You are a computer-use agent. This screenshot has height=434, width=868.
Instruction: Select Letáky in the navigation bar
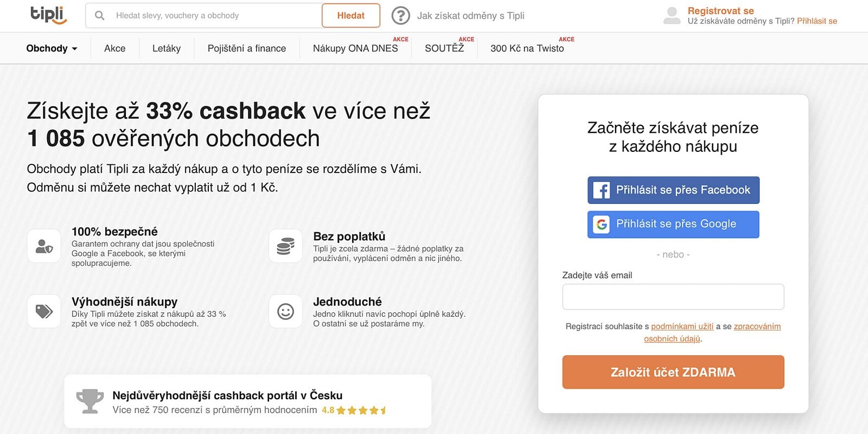[x=167, y=48]
